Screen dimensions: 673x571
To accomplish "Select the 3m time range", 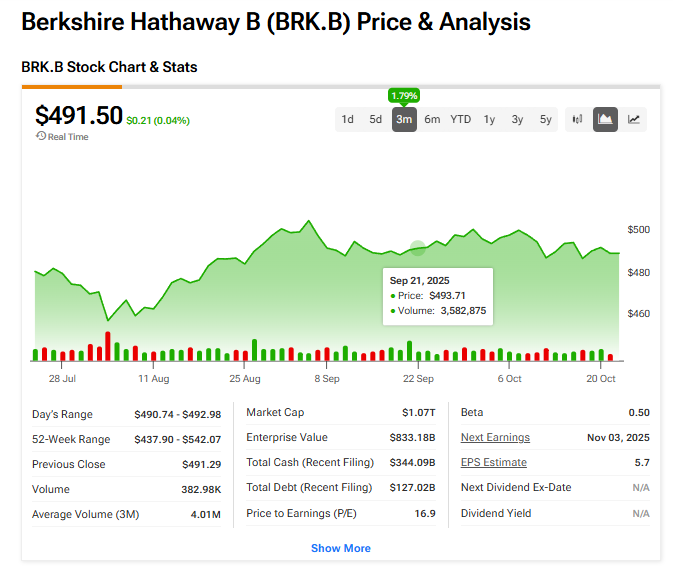I will tap(404, 119).
